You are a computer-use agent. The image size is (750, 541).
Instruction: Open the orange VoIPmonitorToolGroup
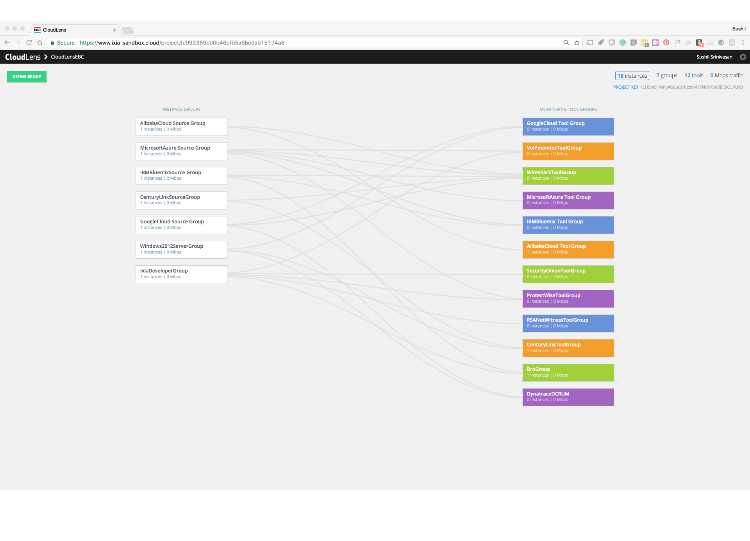coord(568,151)
